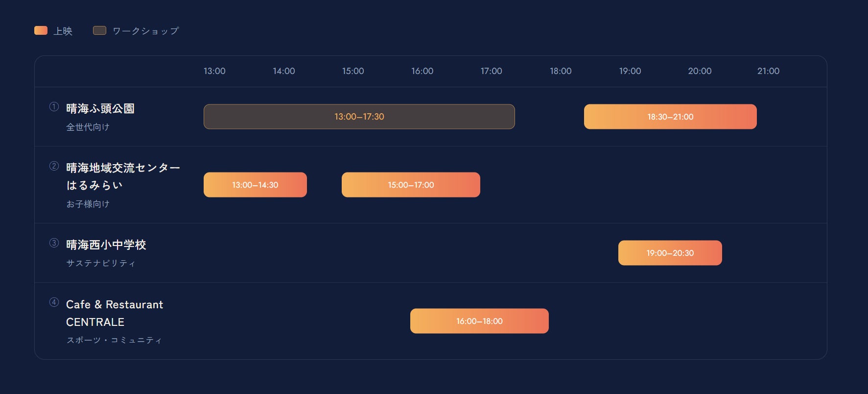Click the ワークショップ legend label text
The height and width of the screenshot is (394, 868).
tap(146, 31)
